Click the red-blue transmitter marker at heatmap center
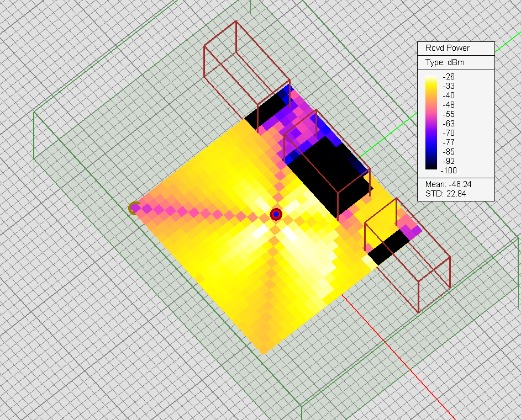 (x=276, y=214)
